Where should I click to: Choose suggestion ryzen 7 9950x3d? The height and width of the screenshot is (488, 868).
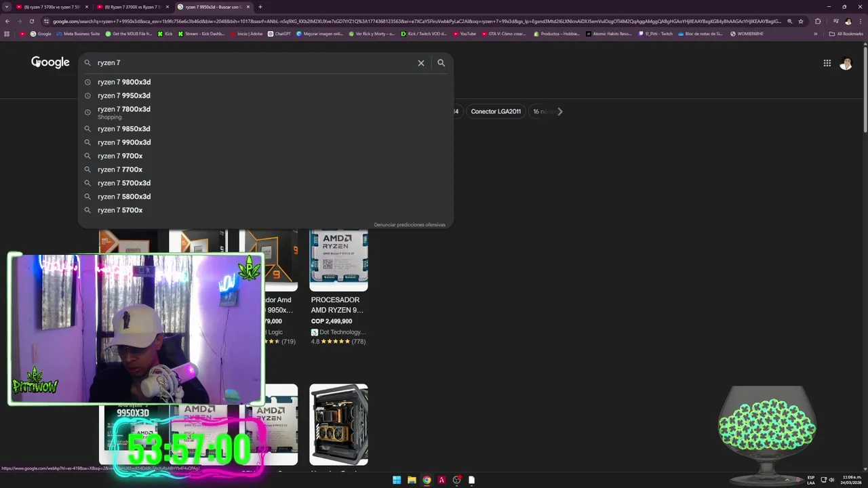click(x=266, y=96)
